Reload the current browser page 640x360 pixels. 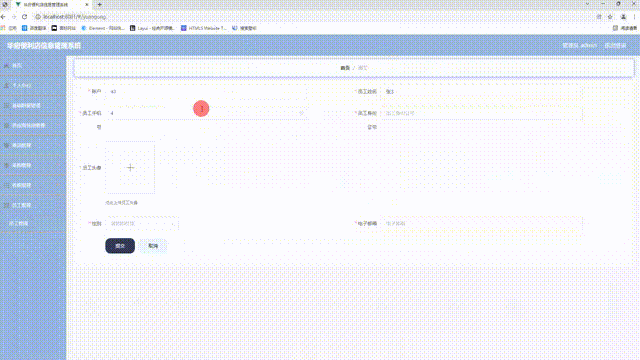24,17
